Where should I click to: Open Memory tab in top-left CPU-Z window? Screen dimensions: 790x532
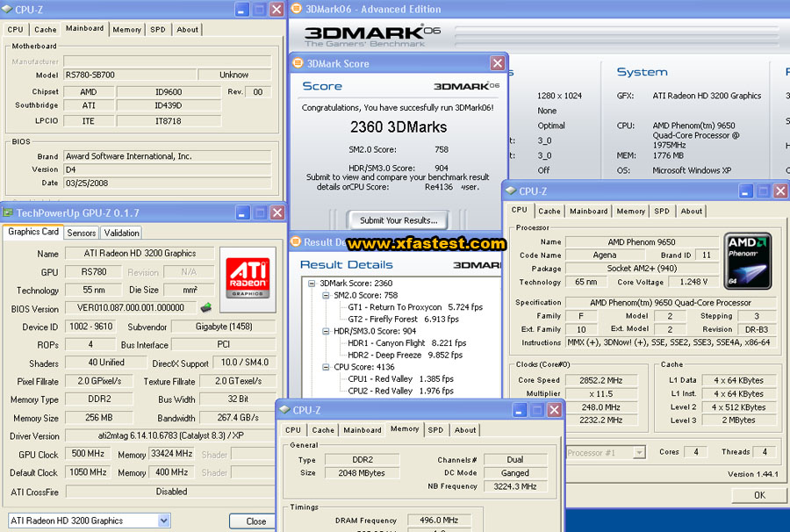click(x=127, y=30)
